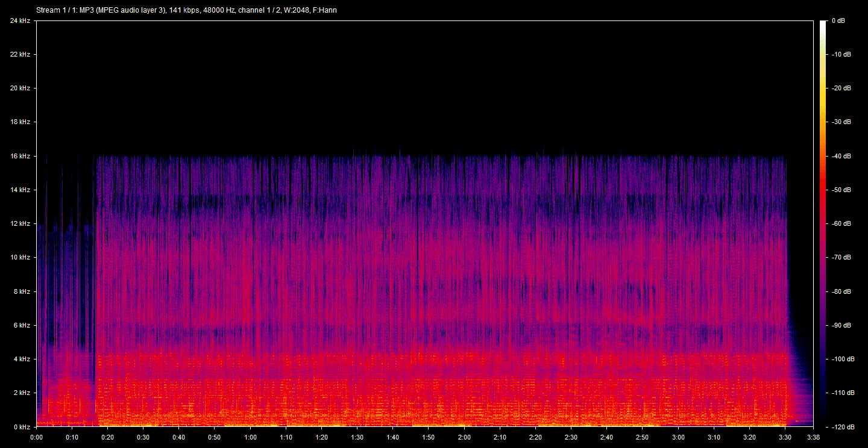Image resolution: width=868 pixels, height=448 pixels.
Task: Click the 2:00 time axis label
Action: point(464,437)
